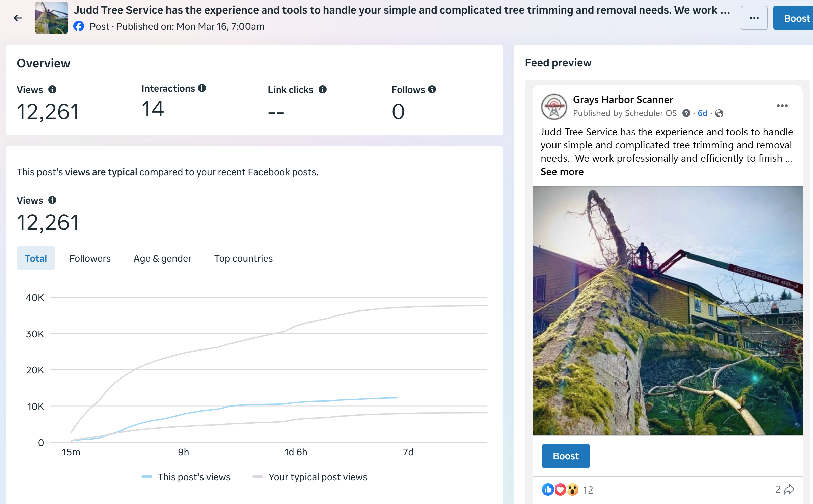Viewport: 813px width, 504px height.
Task: Click the globe privacy icon in feed preview
Action: [x=719, y=113]
